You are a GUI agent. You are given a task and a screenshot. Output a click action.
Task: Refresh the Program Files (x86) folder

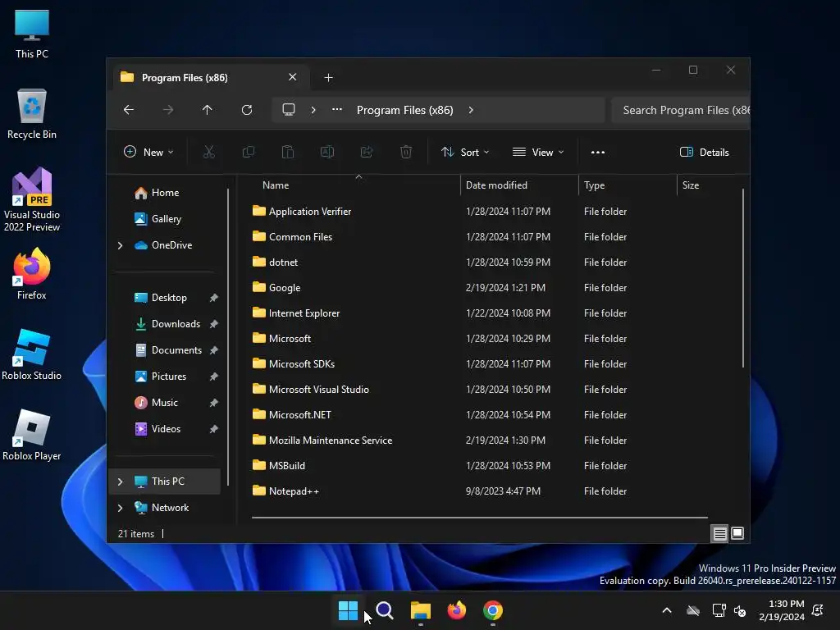tap(247, 110)
